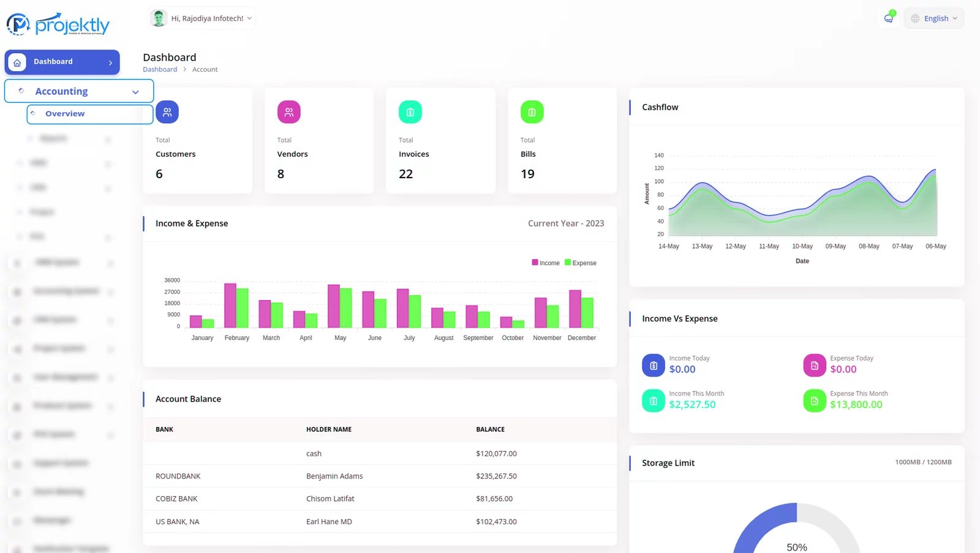Click the Cashflow area chart peak near 06-May

935,170
